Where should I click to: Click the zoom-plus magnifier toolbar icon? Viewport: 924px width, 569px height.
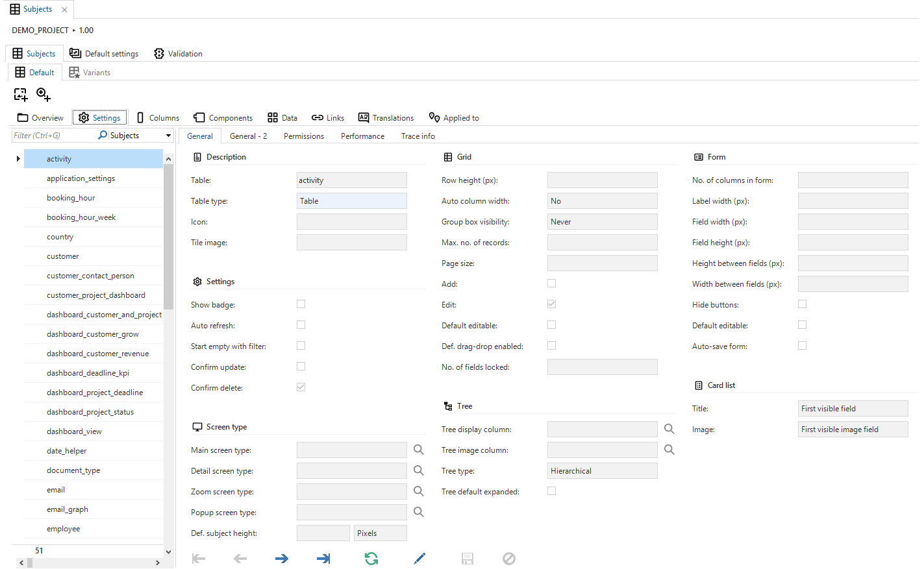pos(44,95)
